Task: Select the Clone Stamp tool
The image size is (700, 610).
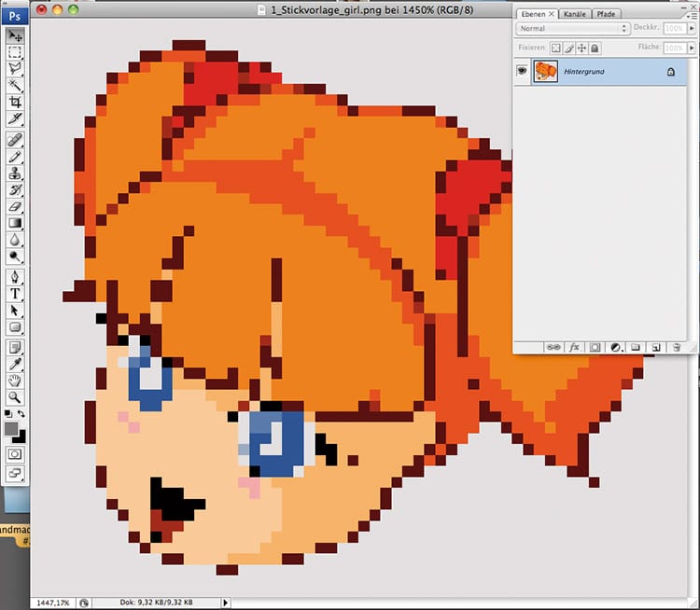Action: 15,173
